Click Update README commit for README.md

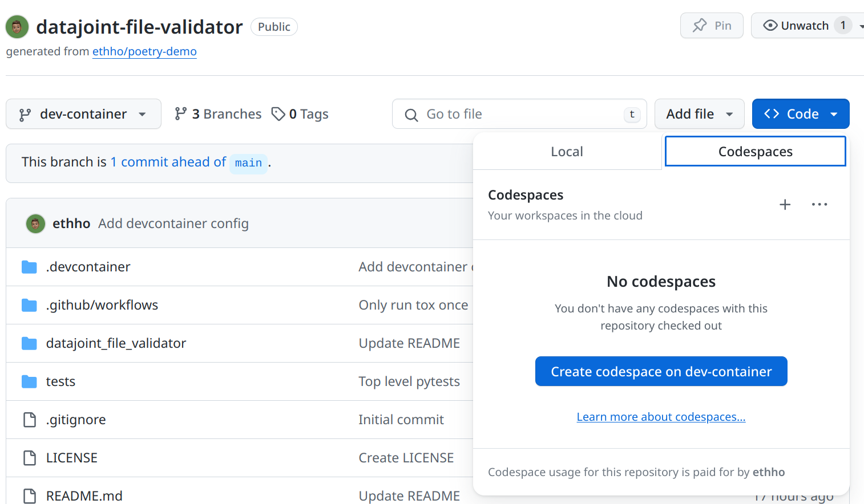[409, 496]
